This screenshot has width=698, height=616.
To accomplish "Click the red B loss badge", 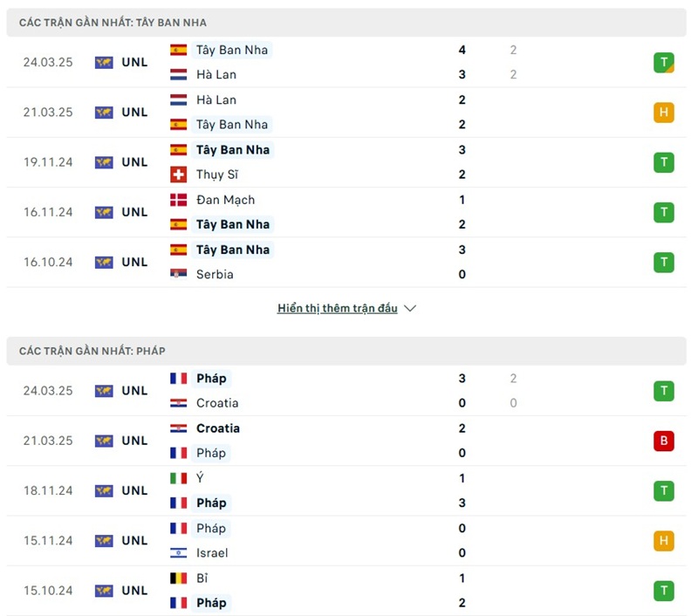I will (664, 441).
